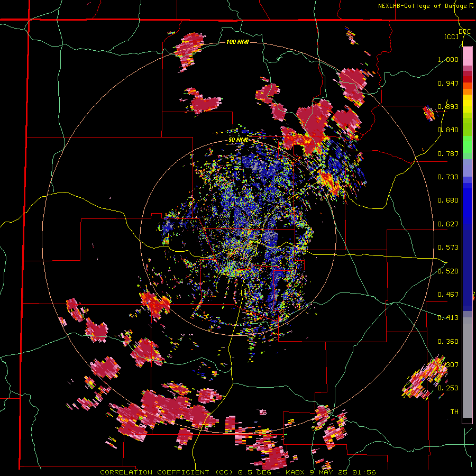Pick the light pink top segment of the color bar
The height and width of the screenshot is (476, 476).
(467, 57)
